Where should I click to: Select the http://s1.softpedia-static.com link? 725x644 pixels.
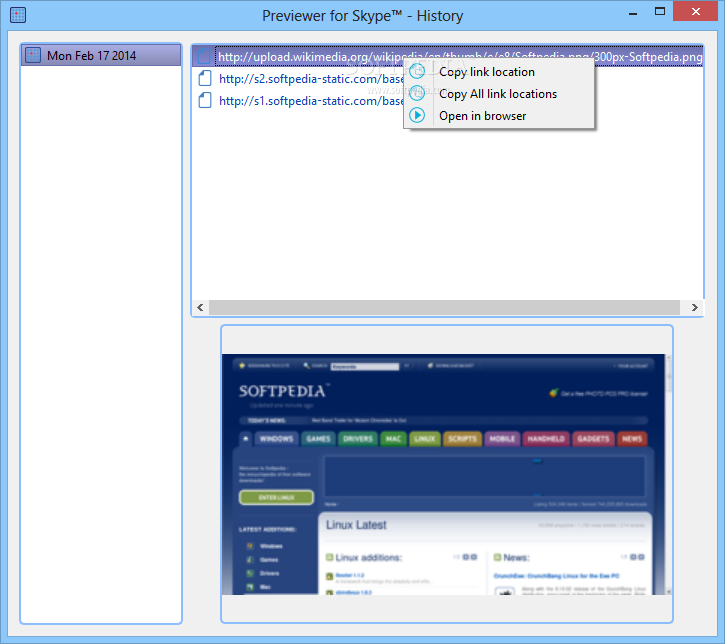[x=311, y=101]
